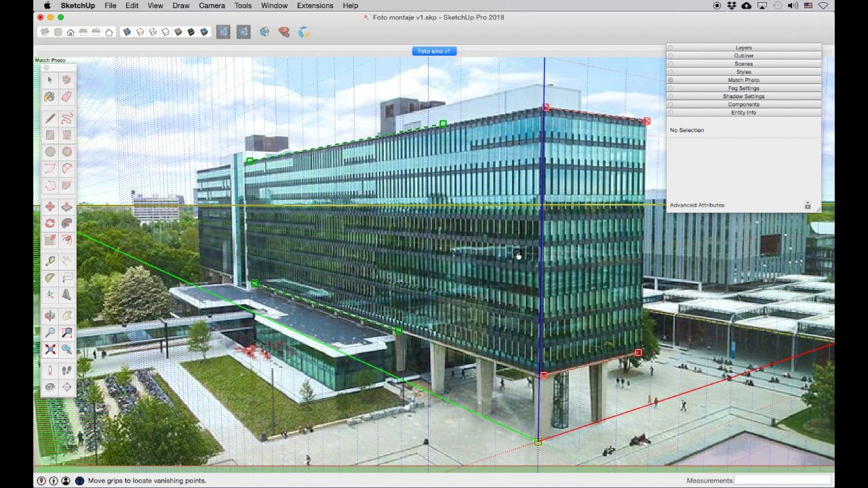Select the Walk footprints tool
The width and height of the screenshot is (868, 488).
66,371
